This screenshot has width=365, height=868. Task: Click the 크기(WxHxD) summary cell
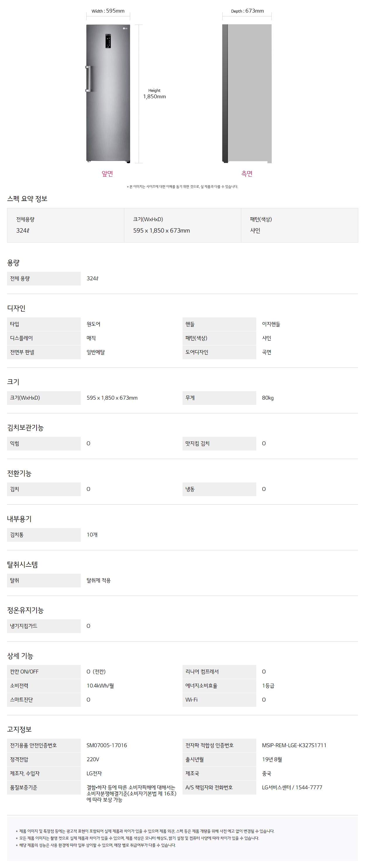[182, 225]
